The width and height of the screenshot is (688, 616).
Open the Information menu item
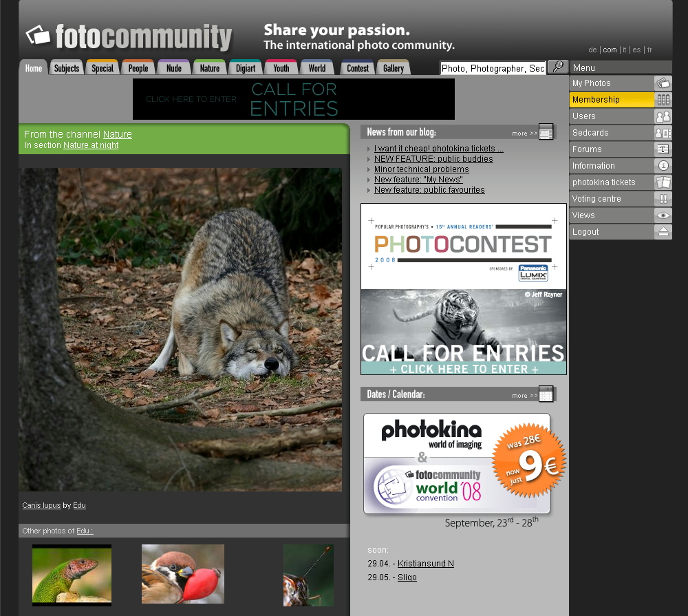(621, 165)
